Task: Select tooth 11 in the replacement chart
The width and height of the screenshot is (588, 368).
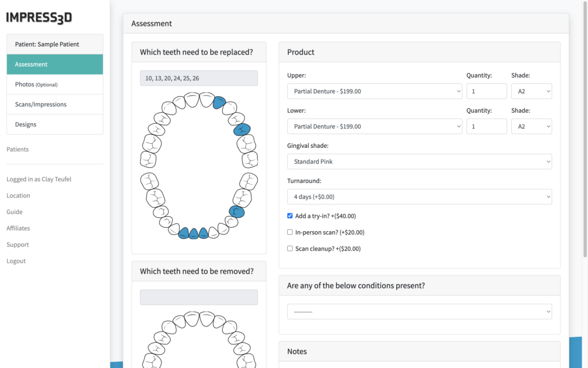Action: click(x=230, y=108)
